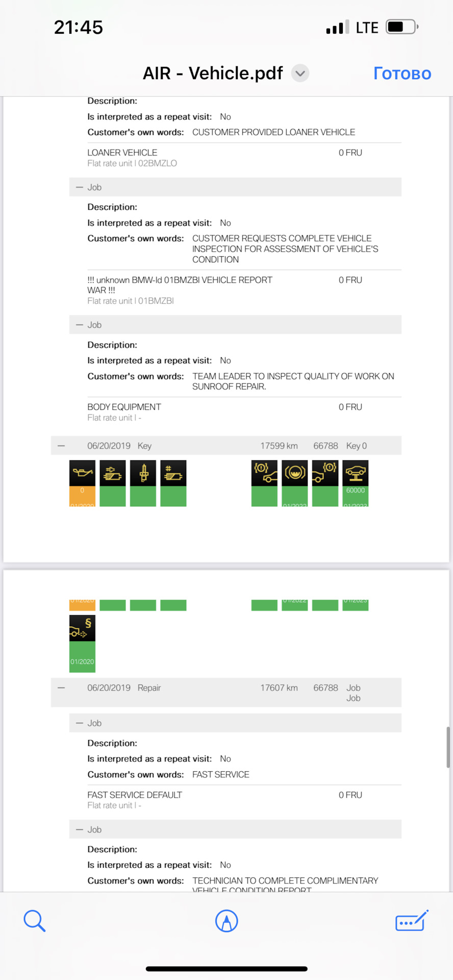Viewport: 453px width, 980px height.
Task: Tap the emission inspection § icon
Action: coord(82,628)
